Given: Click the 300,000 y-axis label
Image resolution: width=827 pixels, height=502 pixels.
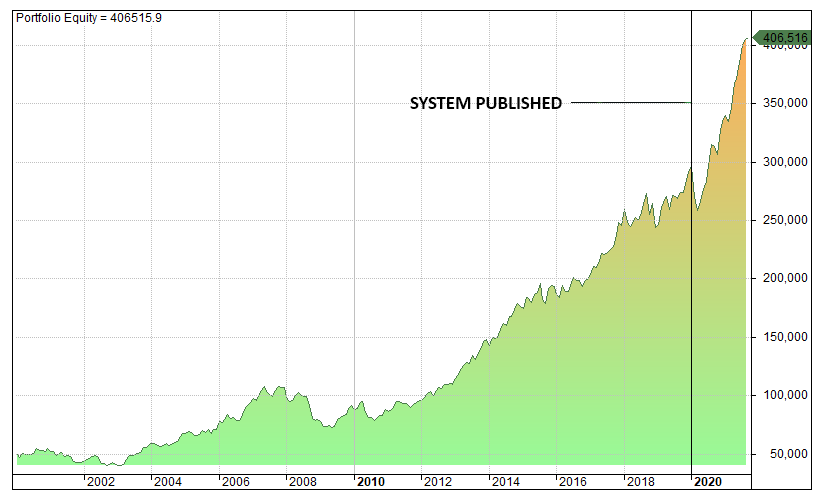Looking at the screenshot, I should (785, 162).
